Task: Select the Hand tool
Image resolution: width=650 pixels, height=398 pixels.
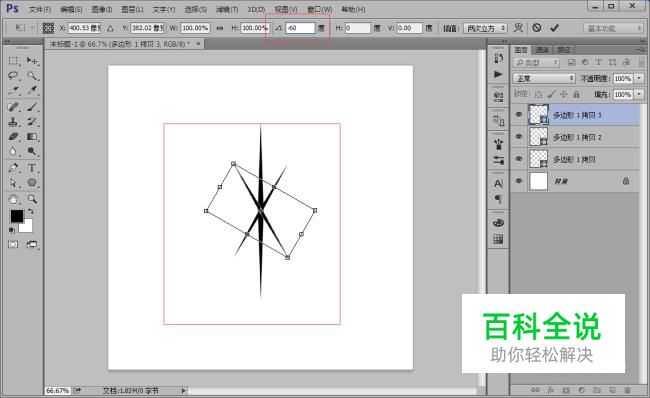Action: (13, 199)
